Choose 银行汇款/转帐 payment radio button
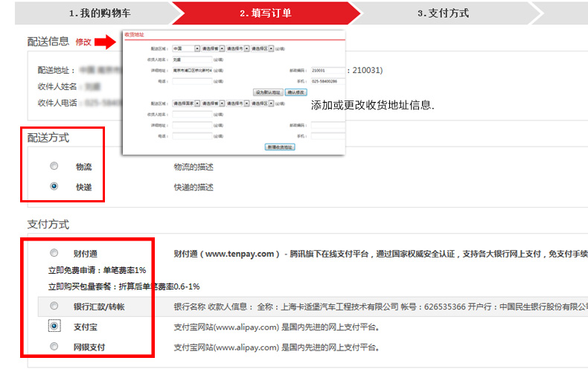The width and height of the screenshot is (588, 378). (54, 306)
